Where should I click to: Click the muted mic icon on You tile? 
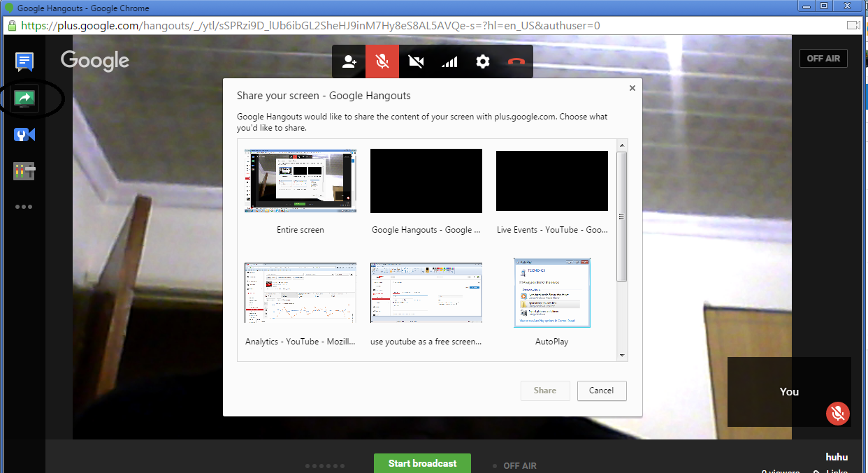click(838, 413)
